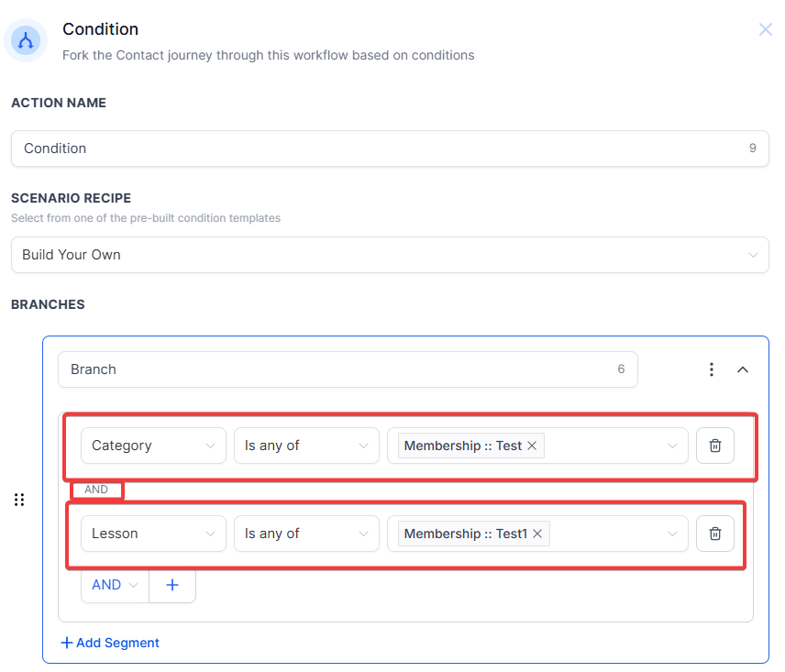Delete the Lesson condition row
The width and height of the screenshot is (785, 672).
click(715, 534)
